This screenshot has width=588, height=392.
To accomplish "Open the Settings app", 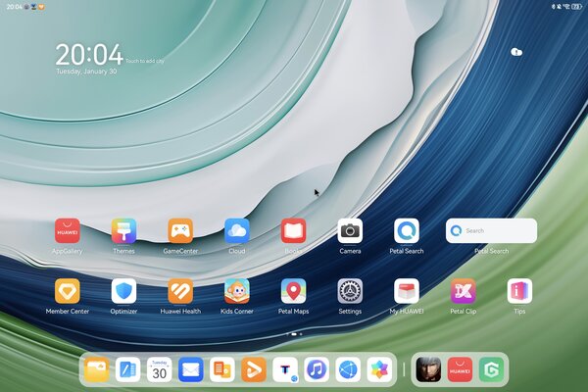I will tap(350, 291).
